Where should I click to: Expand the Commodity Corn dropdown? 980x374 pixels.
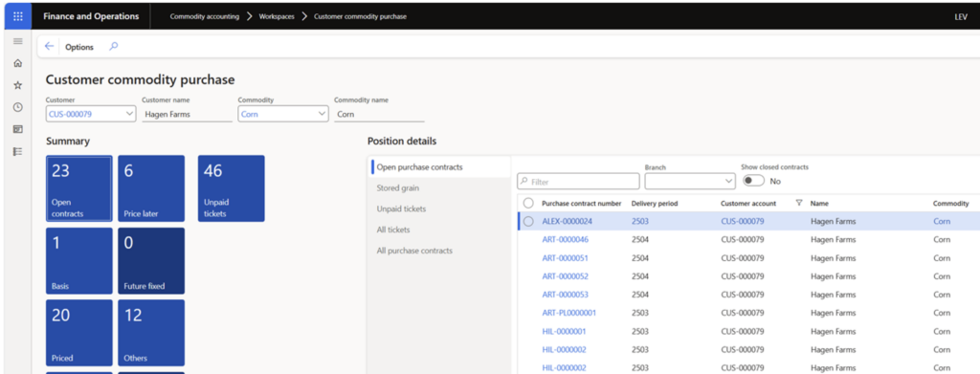tap(322, 114)
